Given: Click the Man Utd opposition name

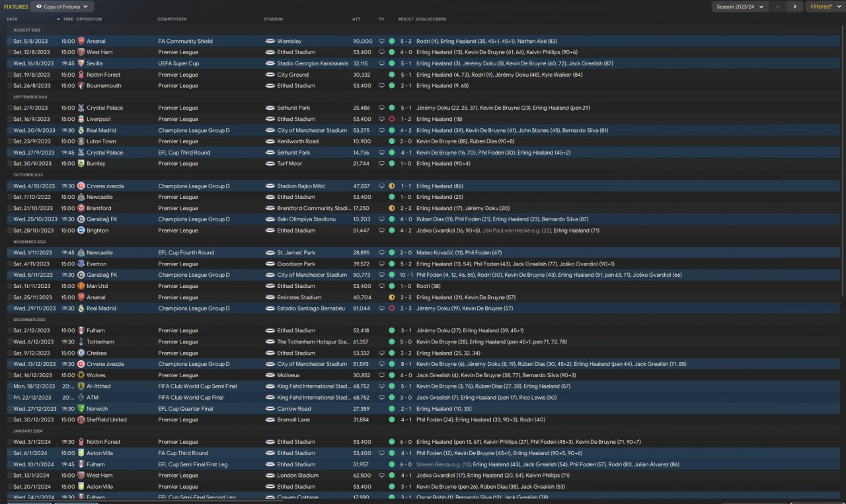Looking at the screenshot, I should click(97, 286).
